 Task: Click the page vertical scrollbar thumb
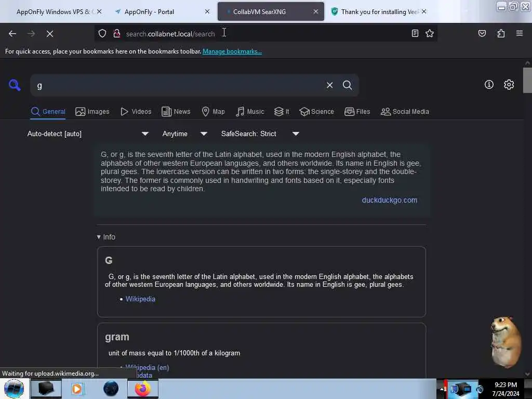pos(527,80)
